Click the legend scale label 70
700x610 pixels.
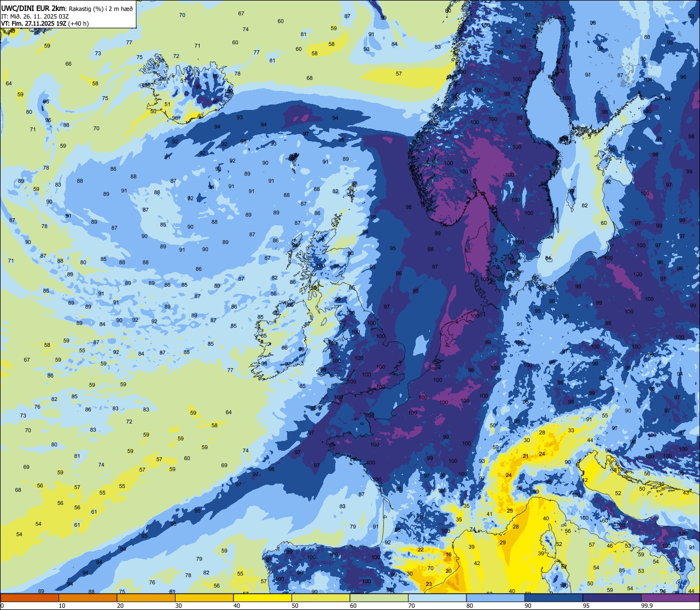point(411,606)
